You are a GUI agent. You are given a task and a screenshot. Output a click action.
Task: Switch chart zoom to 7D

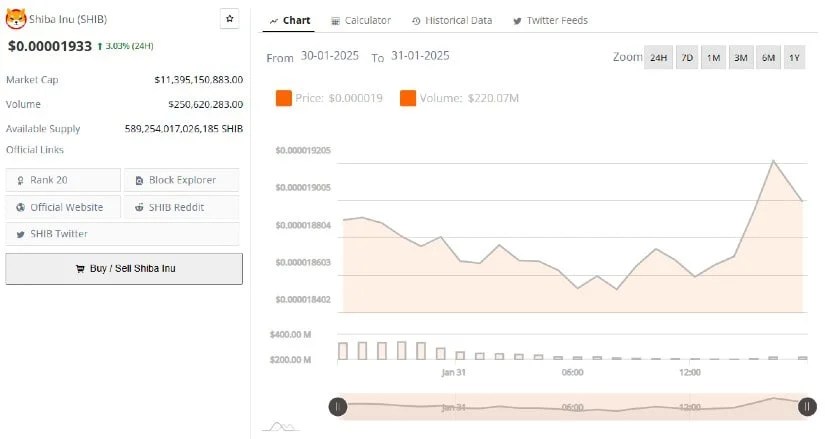click(687, 58)
